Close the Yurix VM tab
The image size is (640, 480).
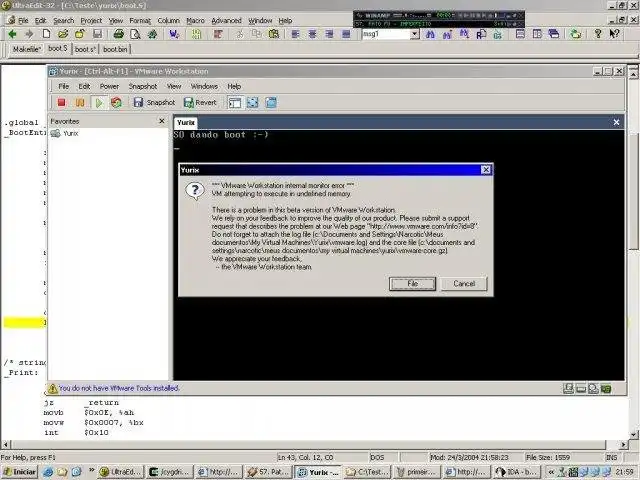point(616,122)
